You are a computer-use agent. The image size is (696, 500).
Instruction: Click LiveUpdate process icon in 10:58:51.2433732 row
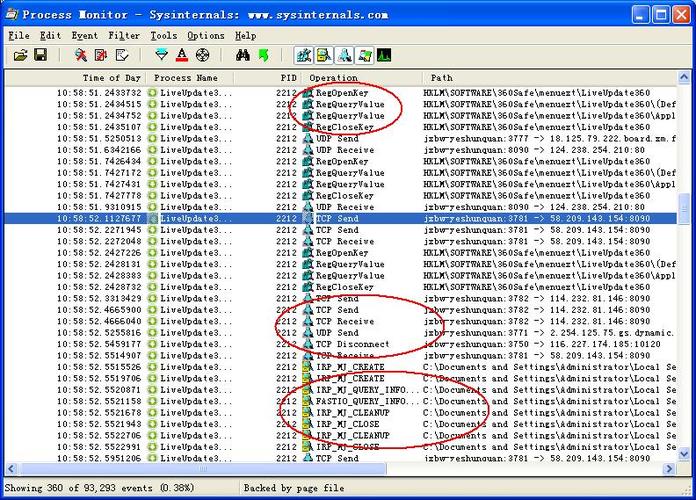click(x=153, y=93)
